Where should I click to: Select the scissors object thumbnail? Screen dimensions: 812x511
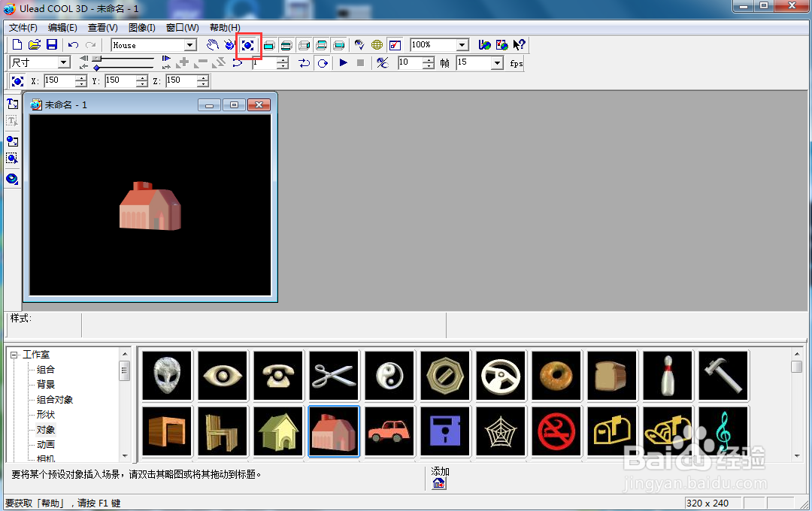coord(334,376)
